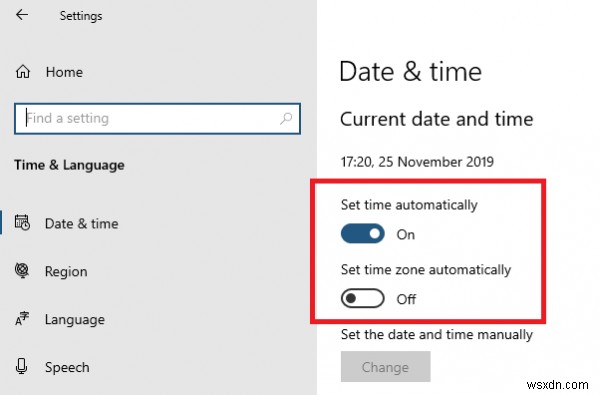
Task: Click the Settings window title text
Action: point(81,16)
